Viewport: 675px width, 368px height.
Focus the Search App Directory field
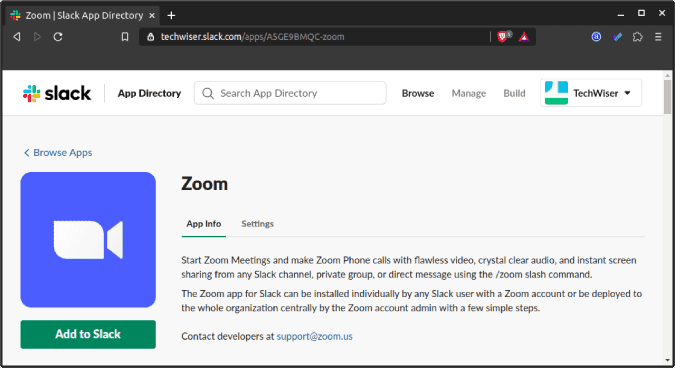pyautogui.click(x=290, y=93)
